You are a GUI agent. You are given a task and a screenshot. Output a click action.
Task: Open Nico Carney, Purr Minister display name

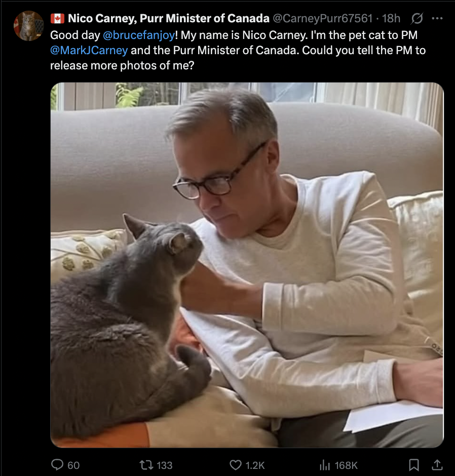click(x=169, y=19)
